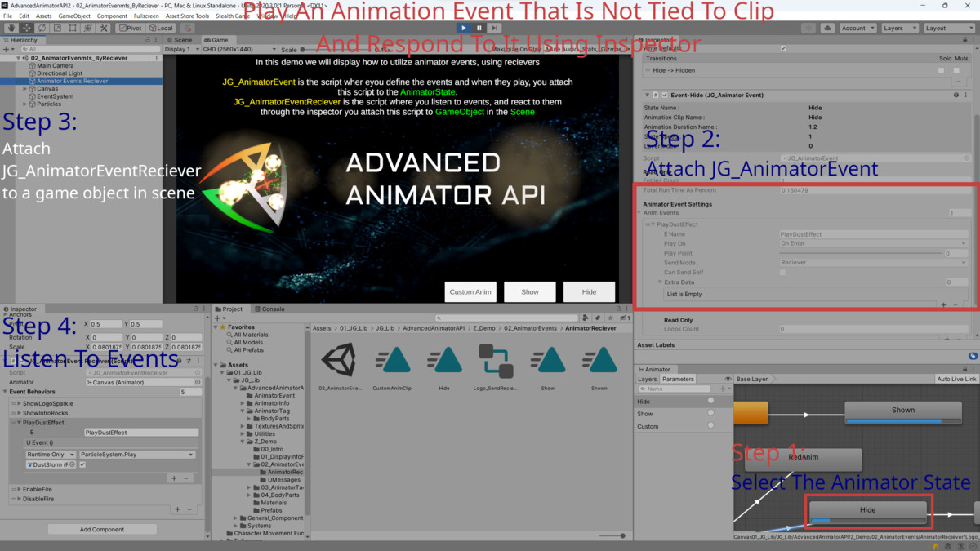Click the Show button in Game view
This screenshot has width=980, height=551.
(530, 292)
